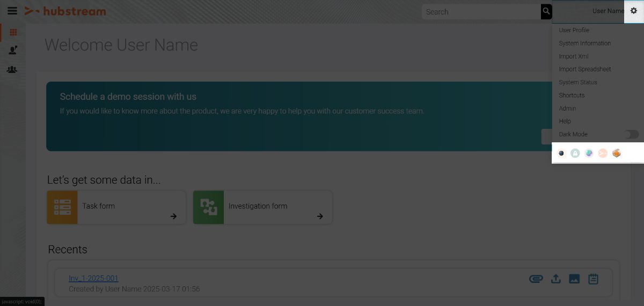The image size is (644, 306).
Task: Click the hubstream logo
Action: [x=65, y=11]
